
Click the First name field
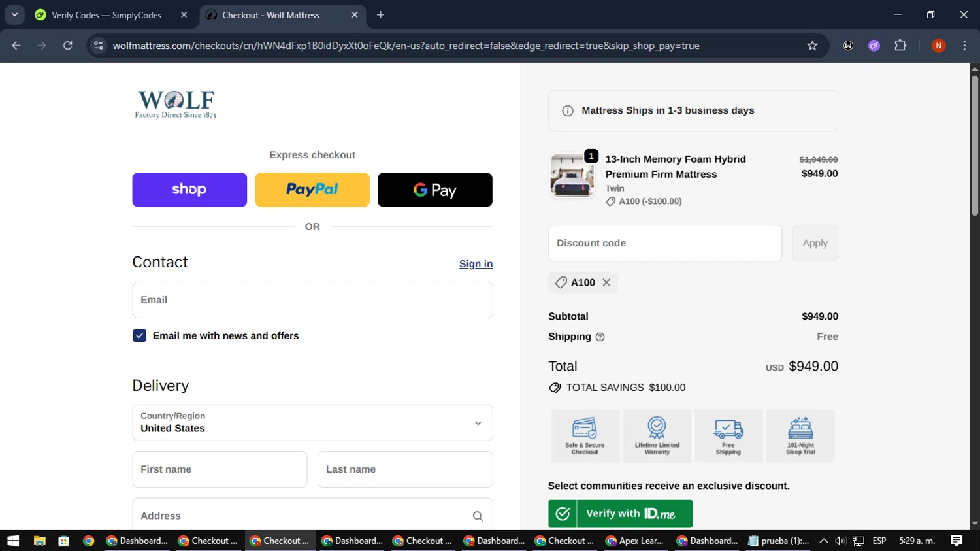point(220,469)
